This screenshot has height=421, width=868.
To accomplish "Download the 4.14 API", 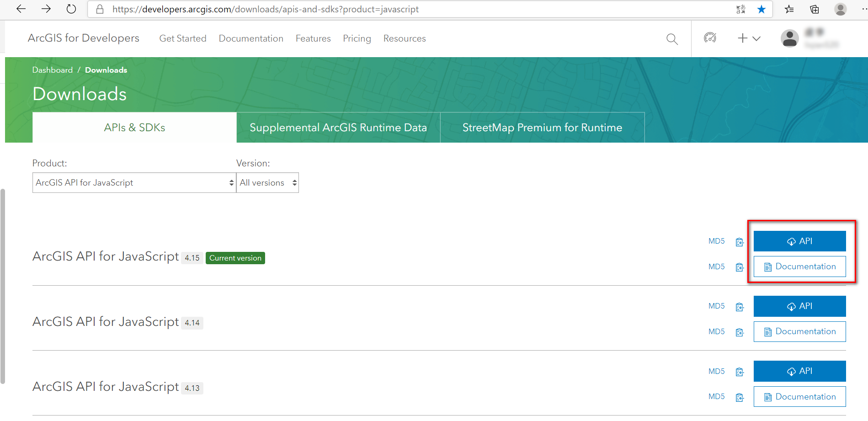I will point(800,306).
